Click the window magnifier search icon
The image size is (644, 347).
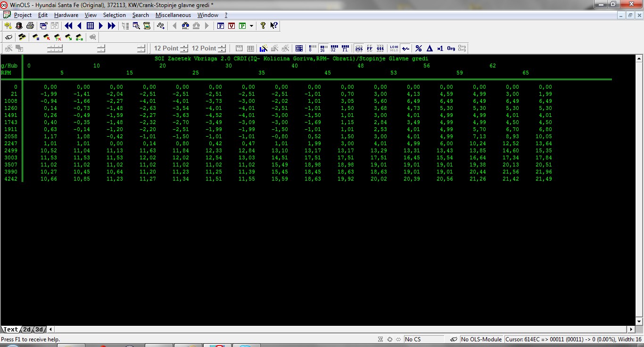pyautogui.click(x=136, y=26)
